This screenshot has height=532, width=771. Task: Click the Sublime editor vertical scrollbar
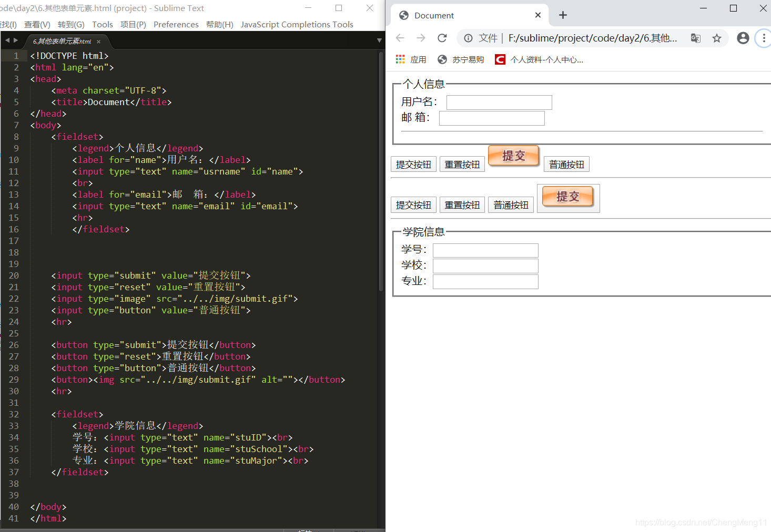coord(381,171)
